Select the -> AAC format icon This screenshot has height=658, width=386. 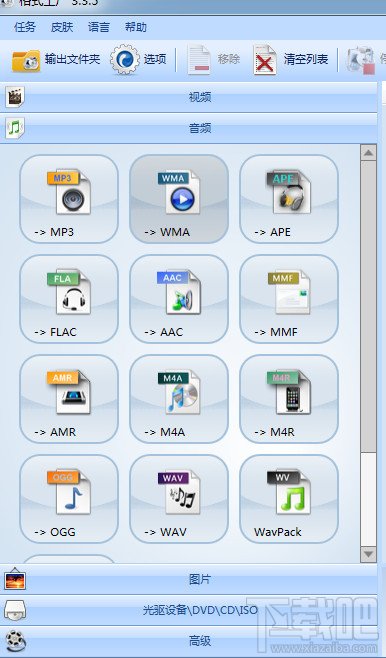coord(179,299)
